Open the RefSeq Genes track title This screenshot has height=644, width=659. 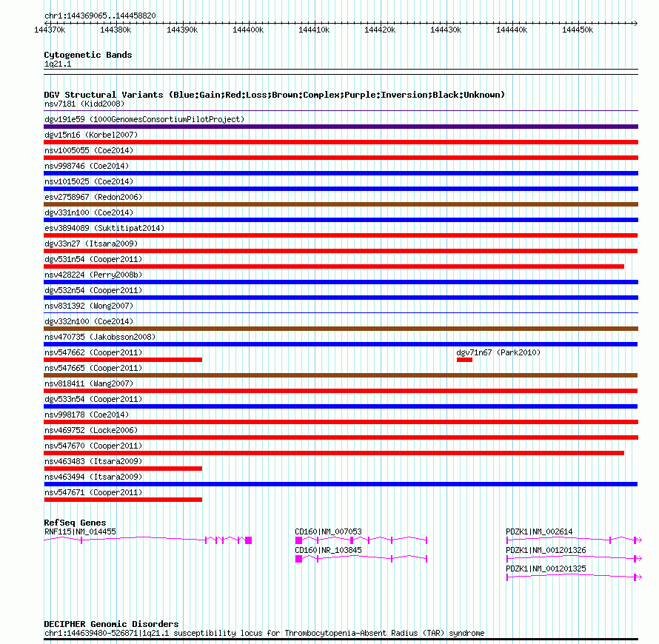click(x=76, y=523)
